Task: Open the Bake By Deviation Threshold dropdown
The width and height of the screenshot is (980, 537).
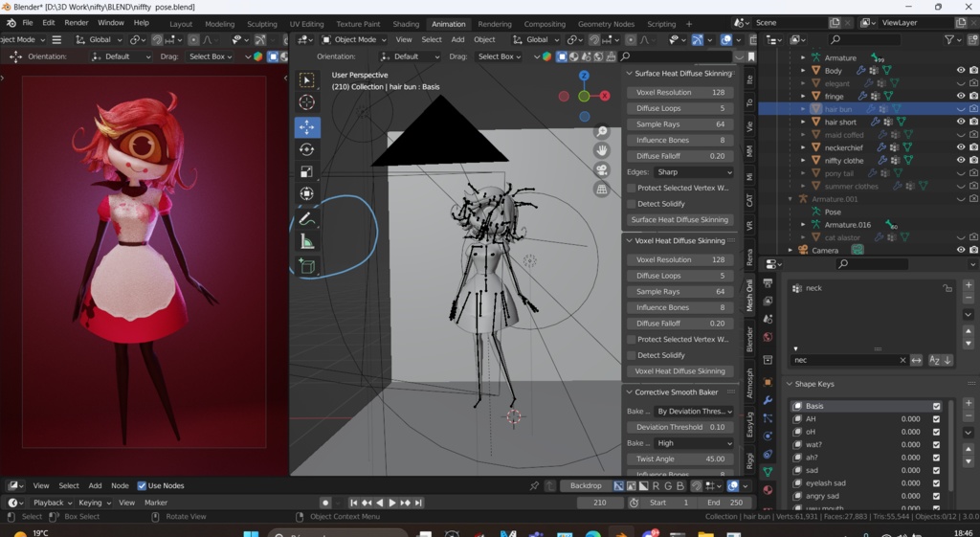Action: click(x=694, y=412)
